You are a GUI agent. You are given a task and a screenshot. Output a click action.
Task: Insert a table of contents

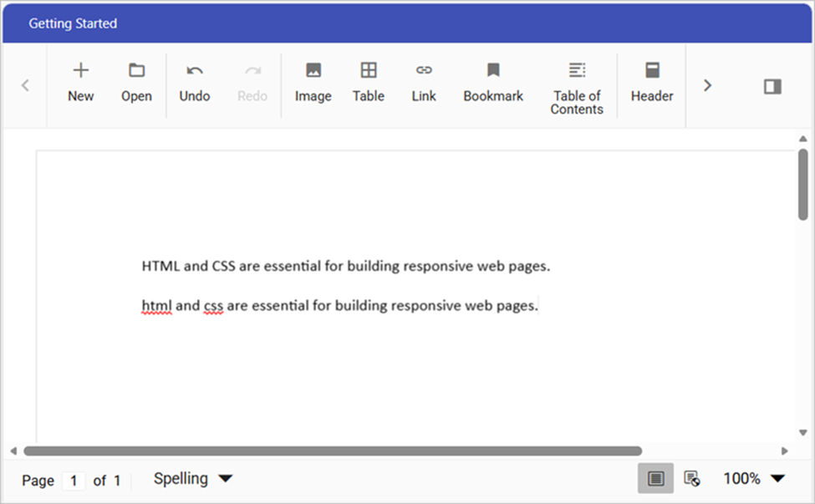pos(577,82)
